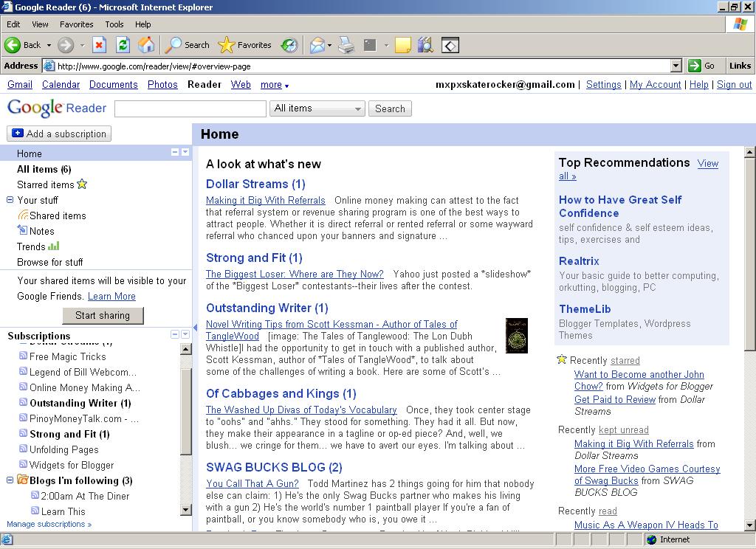Select All items (6) in sidebar
756x549 pixels.
click(44, 169)
